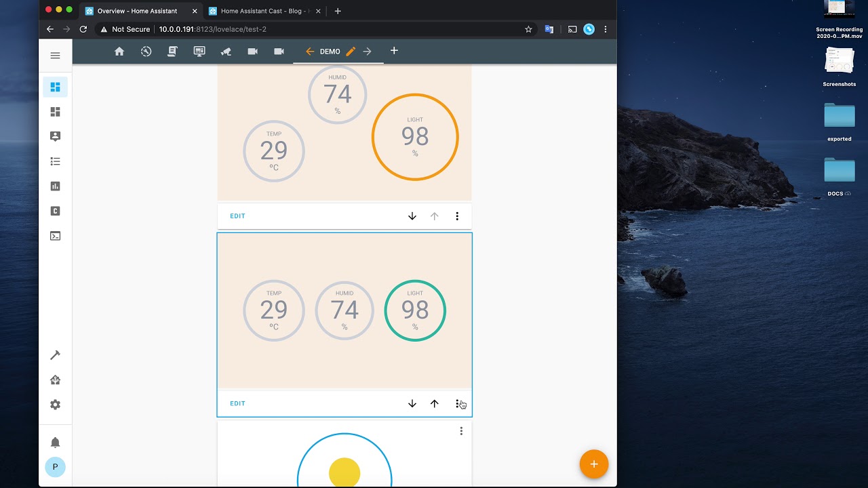The height and width of the screenshot is (488, 868).
Task: Select the DOCS folder on the desktop
Action: pyautogui.click(x=840, y=177)
